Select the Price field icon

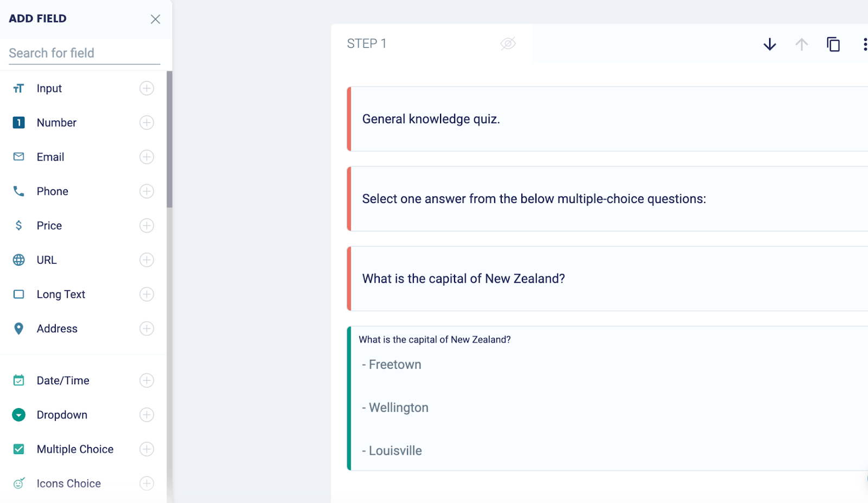(x=19, y=225)
